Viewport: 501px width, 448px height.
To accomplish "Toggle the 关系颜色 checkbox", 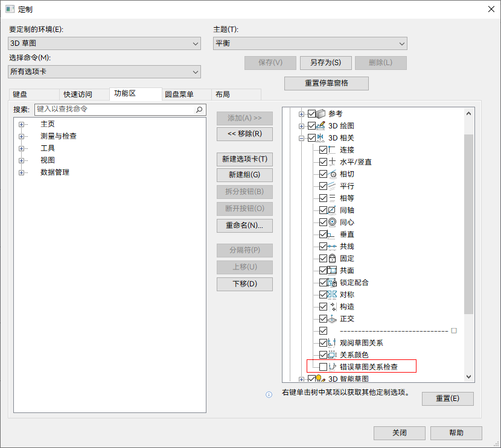I will pyautogui.click(x=323, y=355).
